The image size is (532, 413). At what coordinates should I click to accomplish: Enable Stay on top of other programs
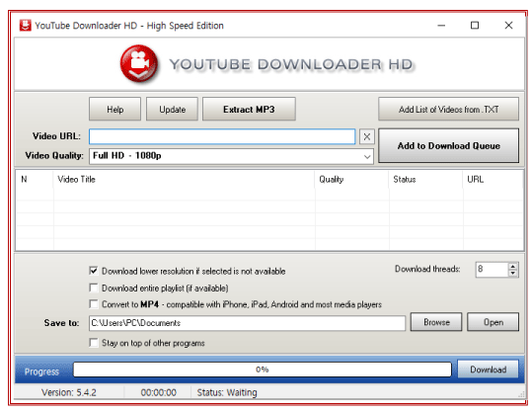[x=94, y=343]
